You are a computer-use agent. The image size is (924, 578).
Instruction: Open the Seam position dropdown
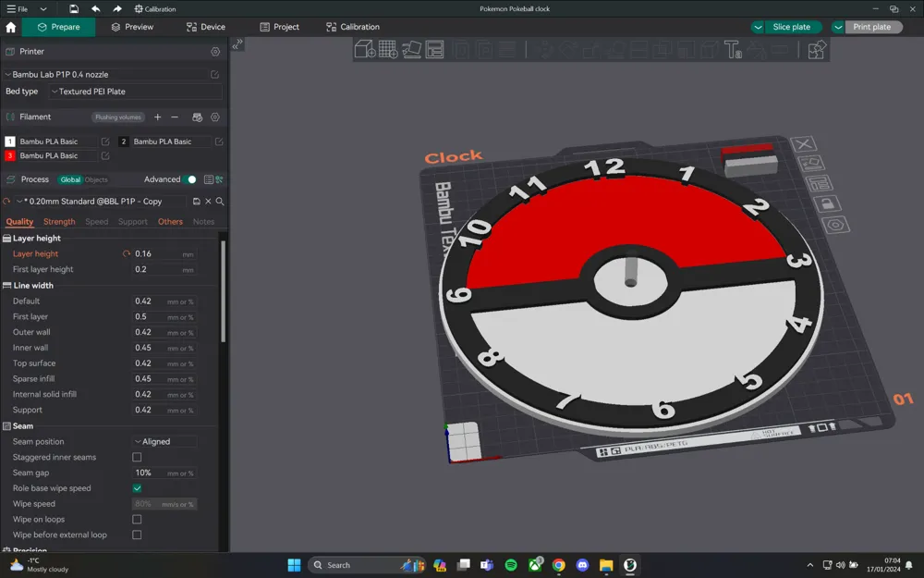pyautogui.click(x=164, y=441)
